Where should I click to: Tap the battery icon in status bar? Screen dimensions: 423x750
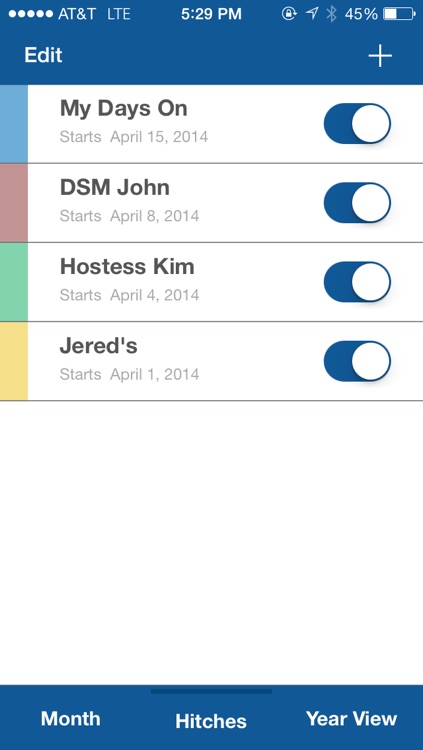(x=399, y=14)
